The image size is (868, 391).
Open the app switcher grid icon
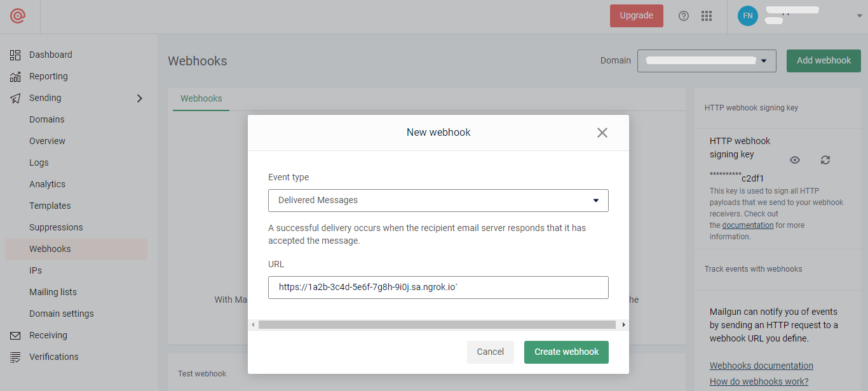706,15
